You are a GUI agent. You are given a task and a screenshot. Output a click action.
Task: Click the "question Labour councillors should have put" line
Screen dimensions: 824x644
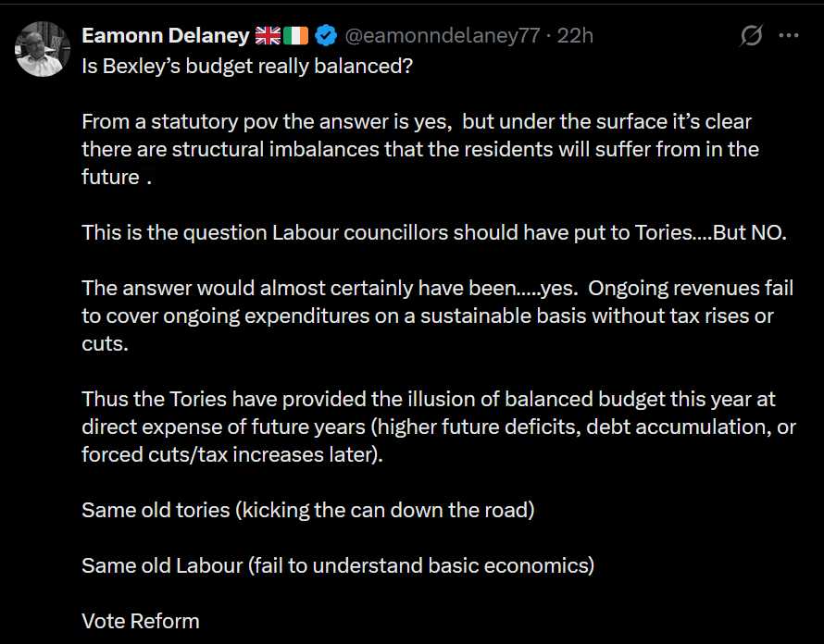pyautogui.click(x=433, y=232)
